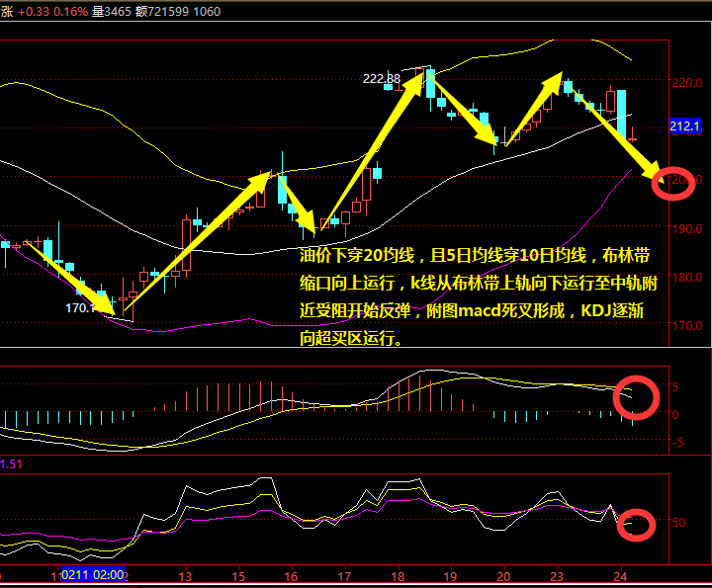
Task: Select date 18 on the time axis
Action: 398,575
